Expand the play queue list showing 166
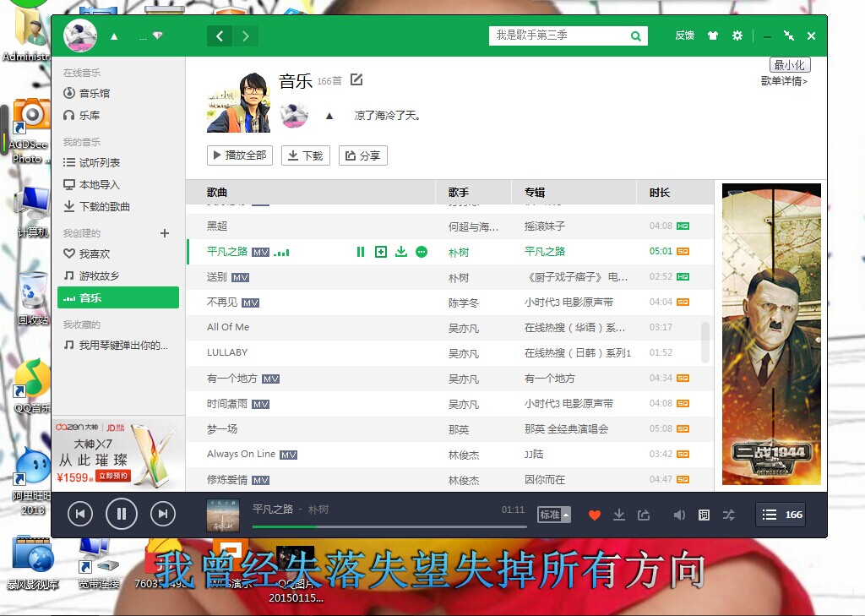Viewport: 865px width, 616px height. point(781,515)
